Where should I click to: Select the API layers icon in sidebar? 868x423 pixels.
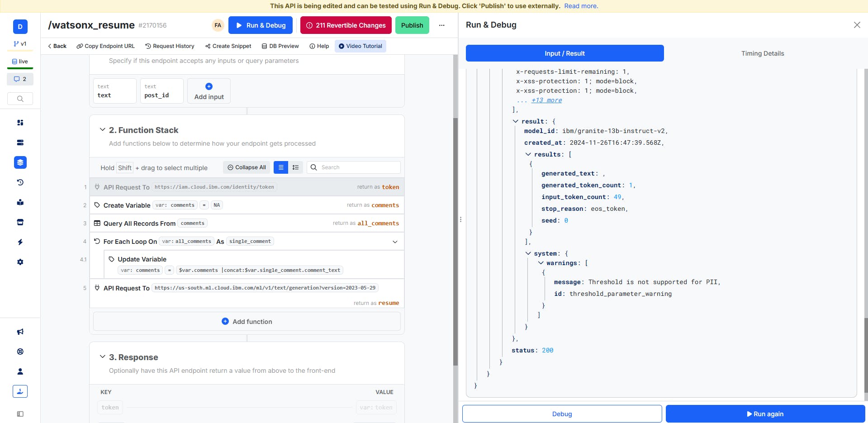point(20,162)
